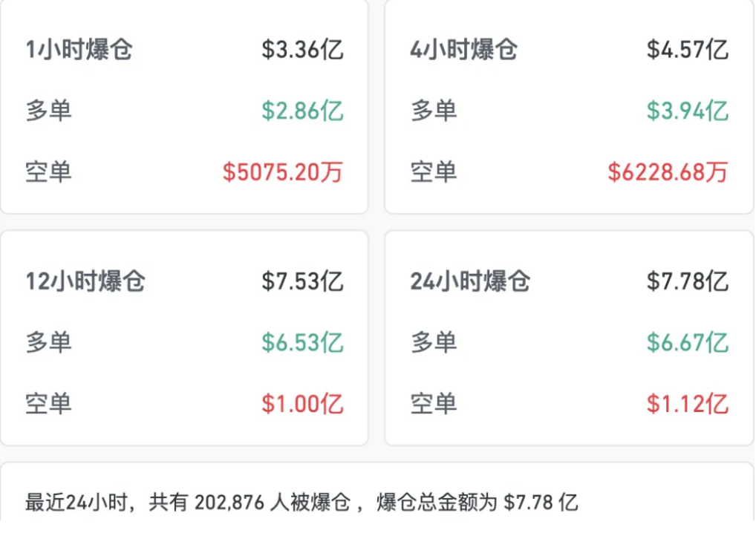756x536 pixels.
Task: Click the red short value $1.00亿
Action: pos(302,404)
